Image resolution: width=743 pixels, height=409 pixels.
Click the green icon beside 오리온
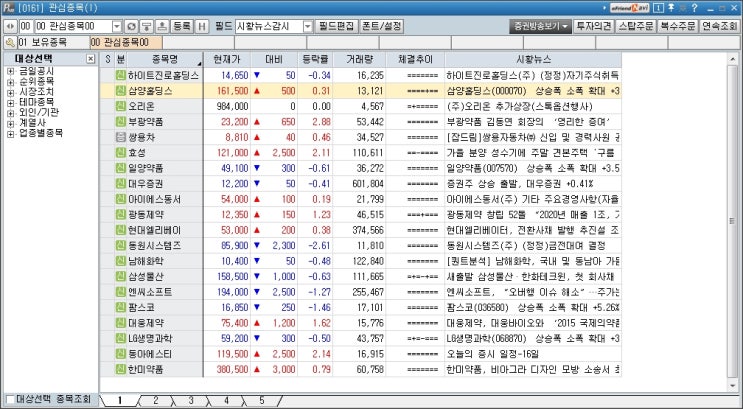tap(120, 106)
